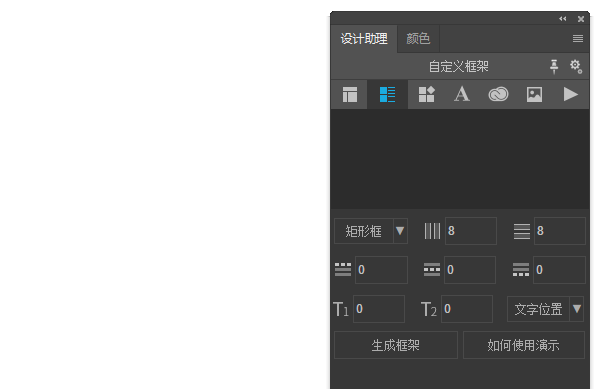Image resolution: width=596 pixels, height=389 pixels.
Task: Click the dark frame preview area
Action: [x=460, y=159]
